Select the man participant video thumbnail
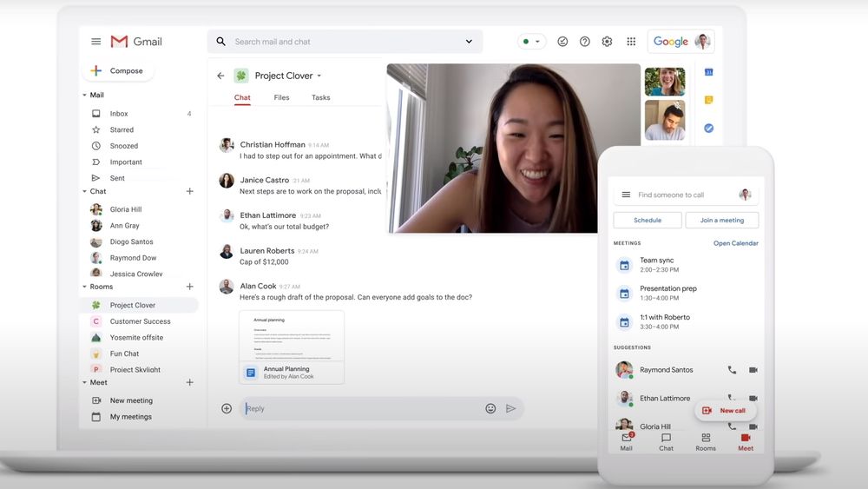This screenshot has height=489, width=868. pyautogui.click(x=665, y=120)
